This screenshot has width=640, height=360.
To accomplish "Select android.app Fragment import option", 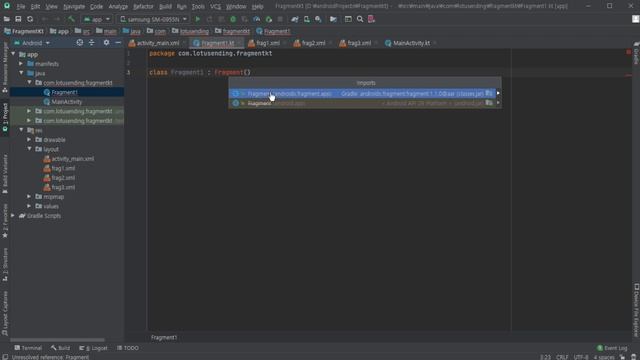I will pos(362,103).
